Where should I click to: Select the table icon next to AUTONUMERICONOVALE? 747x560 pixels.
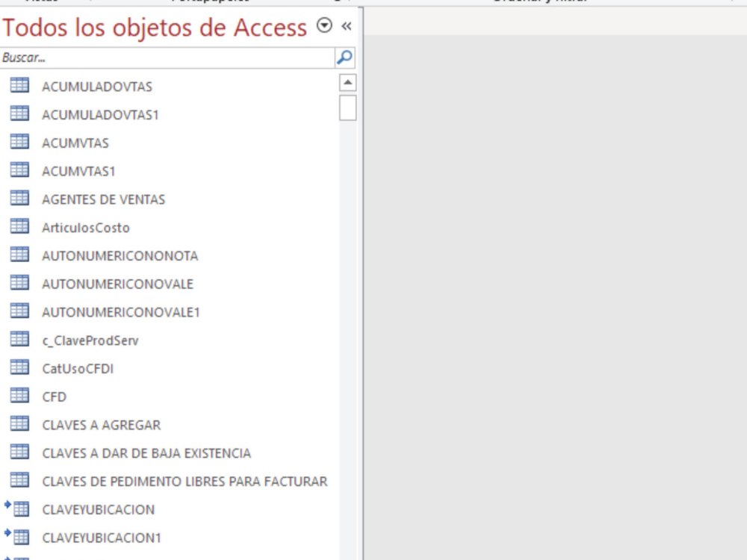click(19, 283)
